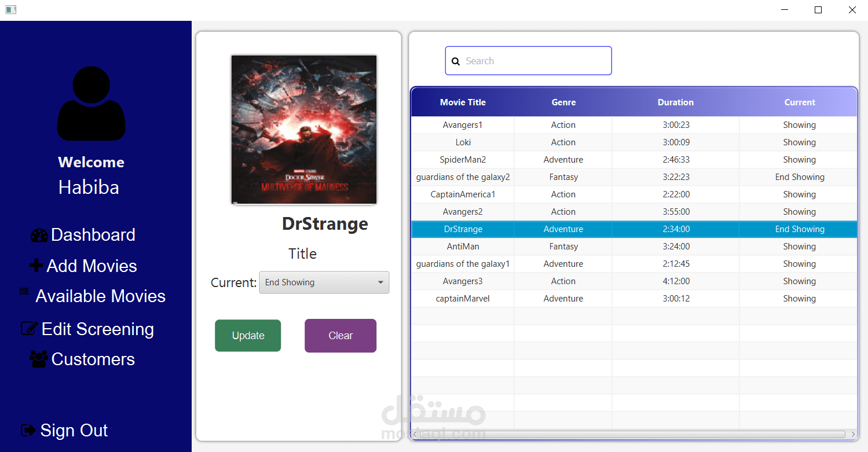Click duration 4:12:00 cell
Screen dimensions: 868x452
[676, 281]
